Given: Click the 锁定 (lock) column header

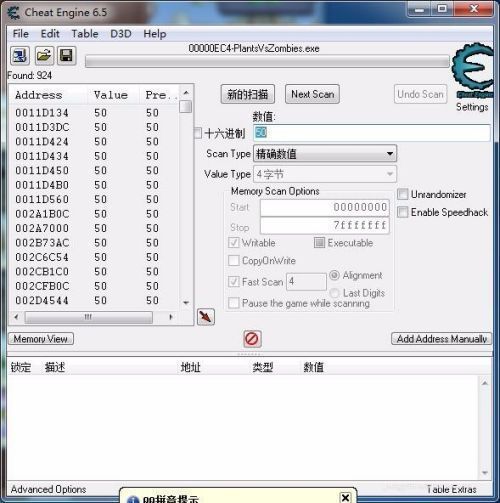Looking at the screenshot, I should click(x=21, y=367).
